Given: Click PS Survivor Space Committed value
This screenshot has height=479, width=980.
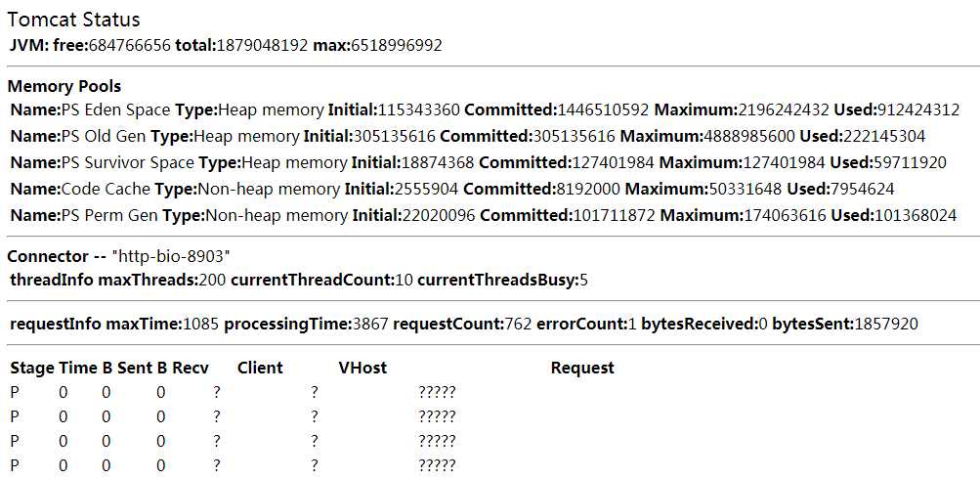Looking at the screenshot, I should coord(613,162).
